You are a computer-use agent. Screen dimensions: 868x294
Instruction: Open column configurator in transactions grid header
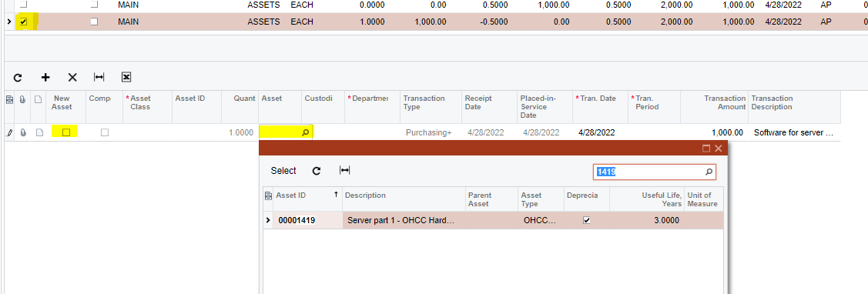coord(9,100)
